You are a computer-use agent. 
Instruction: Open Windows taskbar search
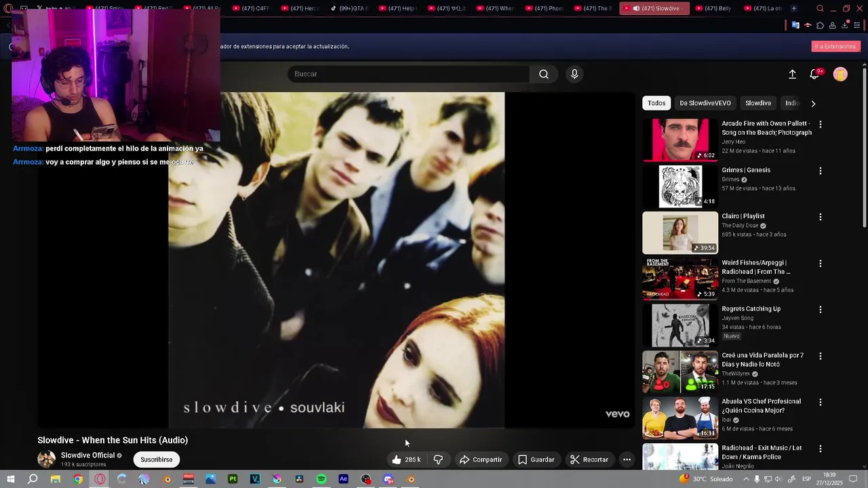(x=33, y=479)
